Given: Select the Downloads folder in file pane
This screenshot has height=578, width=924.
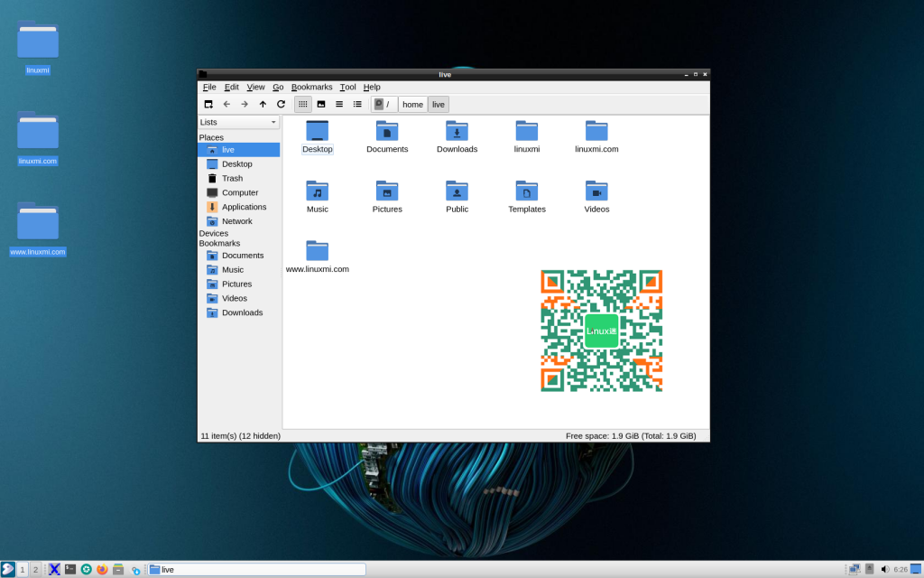Looking at the screenshot, I should click(457, 137).
